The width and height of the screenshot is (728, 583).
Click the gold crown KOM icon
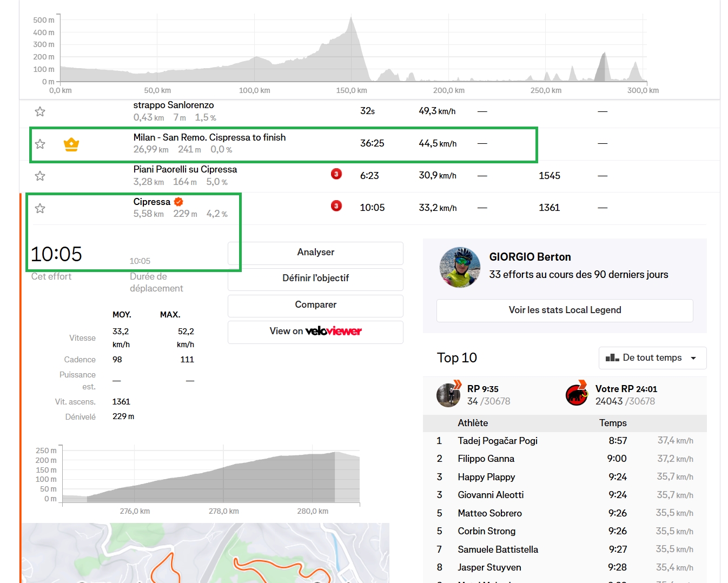click(x=71, y=144)
